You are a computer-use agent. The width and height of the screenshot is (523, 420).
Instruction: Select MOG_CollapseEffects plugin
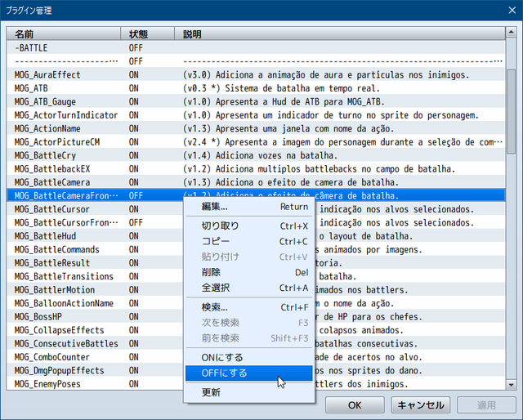(60, 330)
